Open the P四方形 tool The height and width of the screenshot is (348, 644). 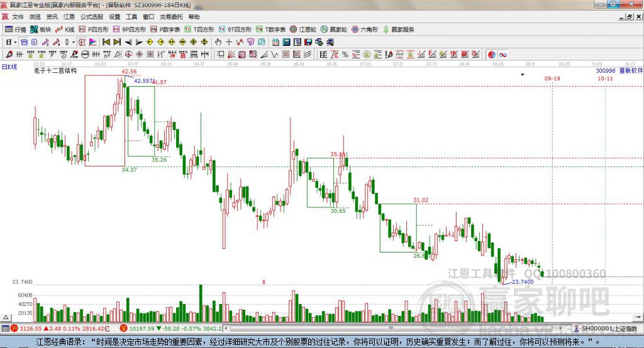[94, 30]
